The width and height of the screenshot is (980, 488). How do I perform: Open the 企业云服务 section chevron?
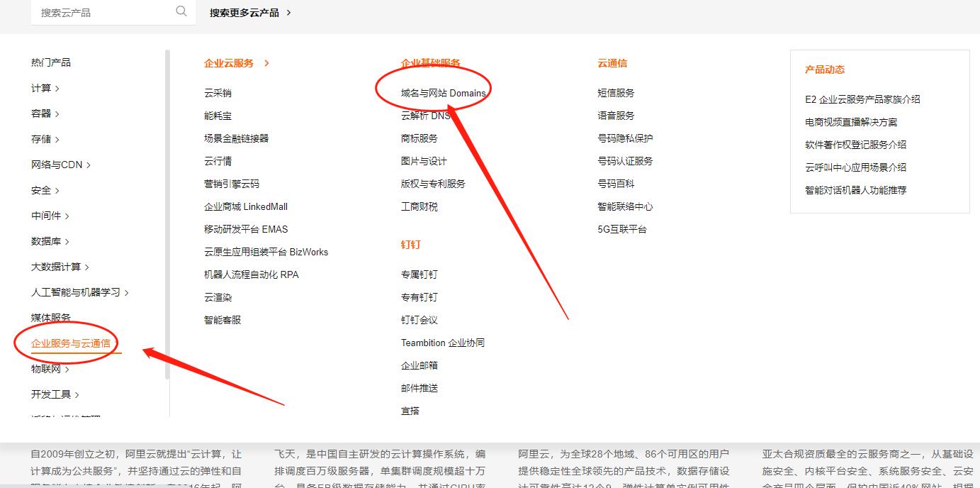(x=267, y=62)
